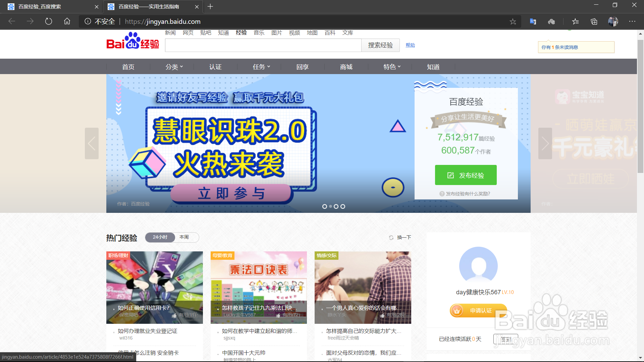The height and width of the screenshot is (362, 644).
Task: Open the translate page icon
Action: click(533, 22)
